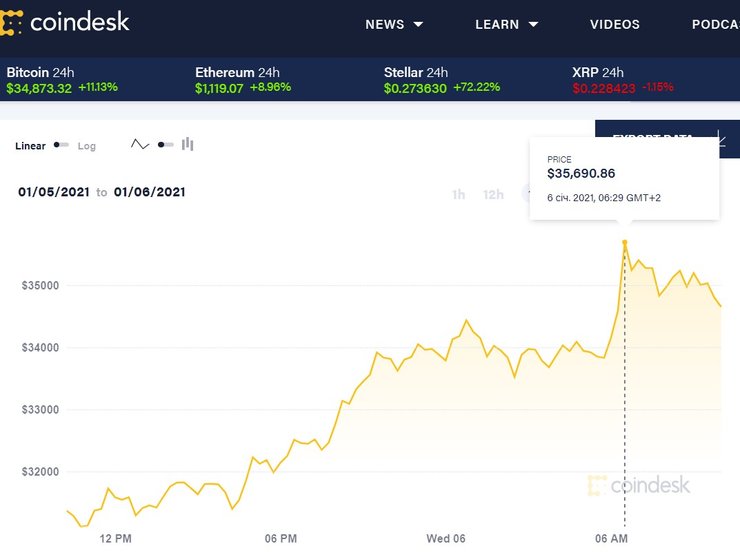
Task: Click the 12 PM axis label
Action: [116, 538]
